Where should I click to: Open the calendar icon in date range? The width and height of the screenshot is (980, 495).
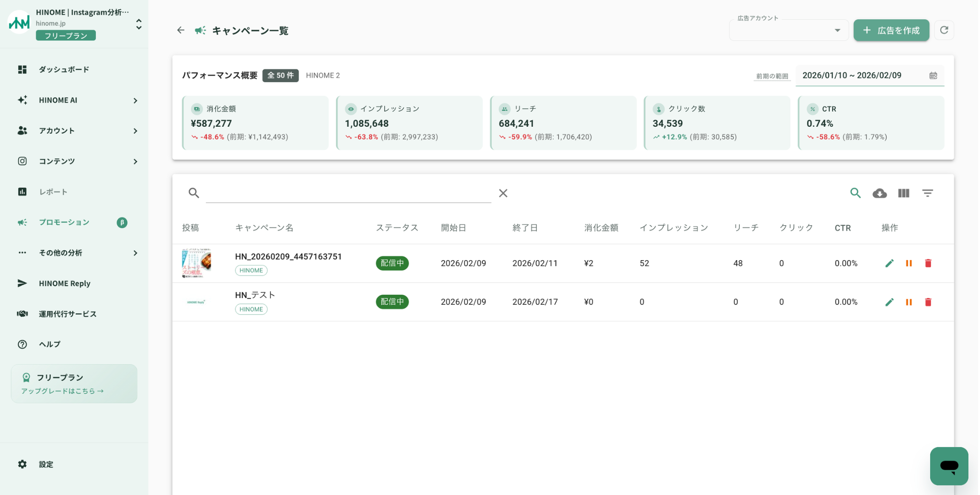click(933, 76)
